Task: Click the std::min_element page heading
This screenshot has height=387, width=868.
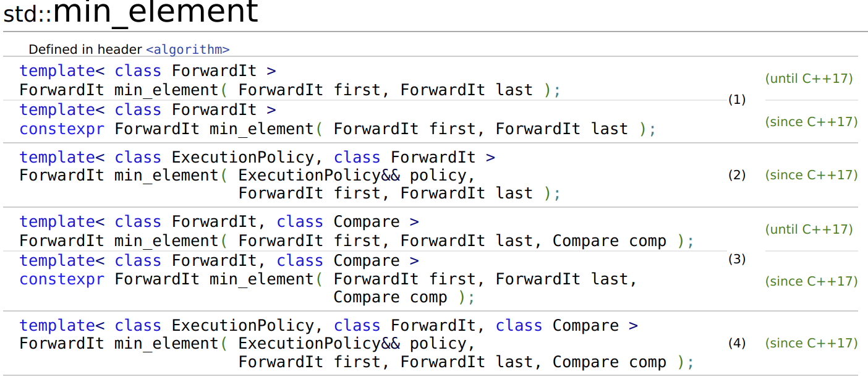Action: point(131,12)
